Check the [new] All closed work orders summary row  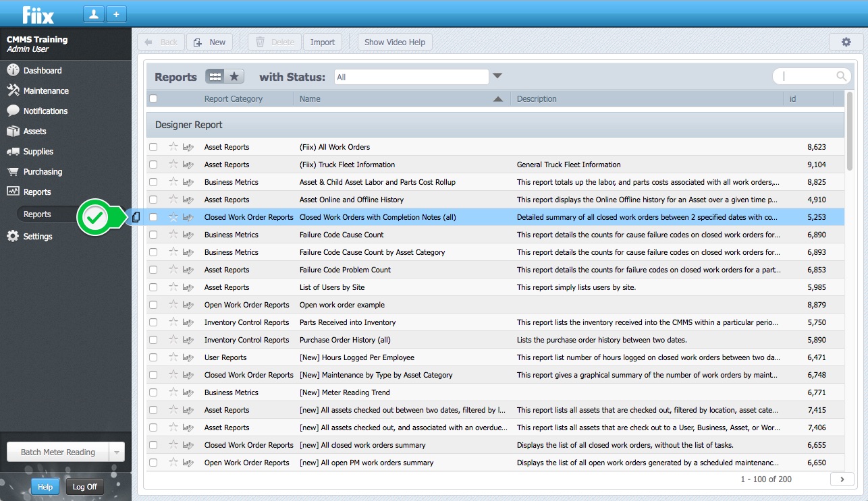click(x=153, y=445)
